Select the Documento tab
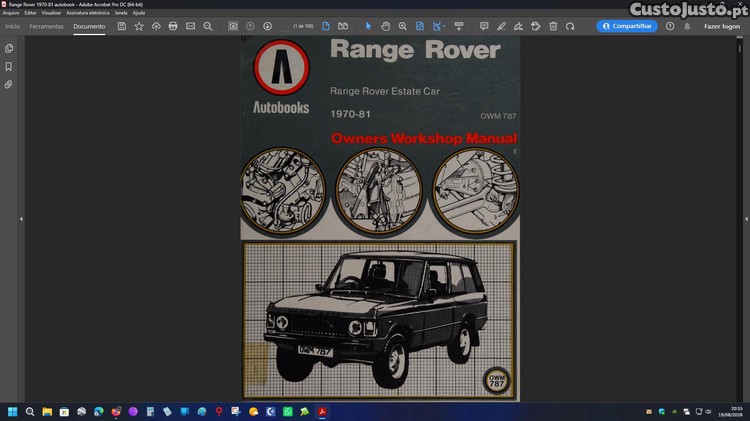This screenshot has height=421, width=750. click(x=89, y=26)
